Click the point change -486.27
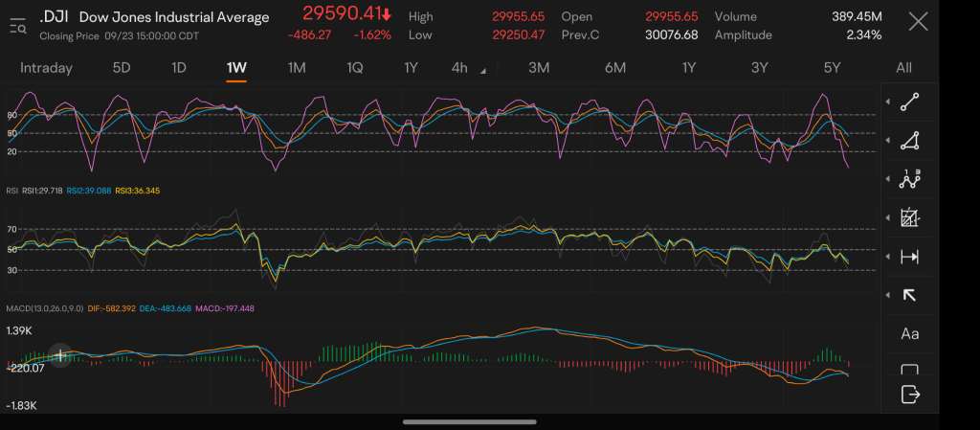 coord(310,35)
